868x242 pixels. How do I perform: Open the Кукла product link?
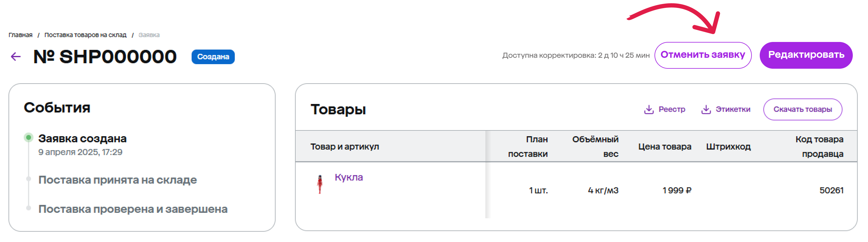click(x=349, y=177)
